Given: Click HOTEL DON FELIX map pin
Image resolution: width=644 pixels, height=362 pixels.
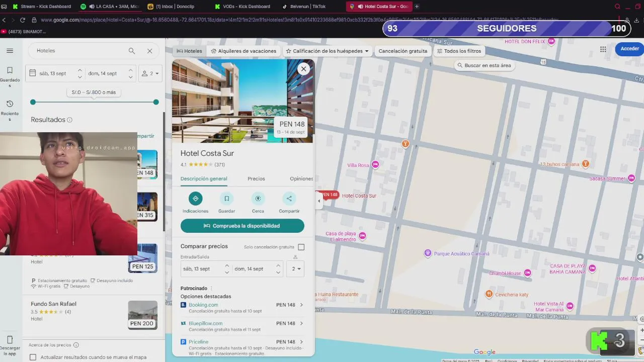Looking at the screenshot, I should (551, 42).
